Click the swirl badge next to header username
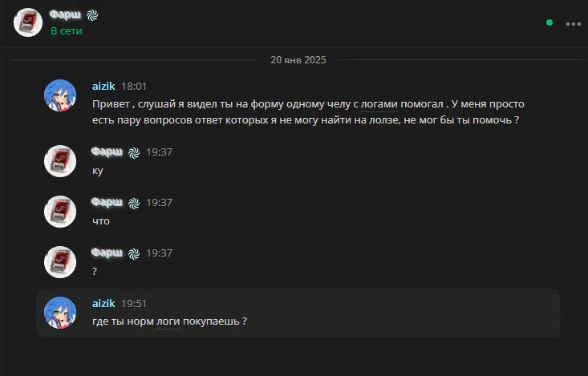Screen dimensions: 588x376 (x=92, y=15)
